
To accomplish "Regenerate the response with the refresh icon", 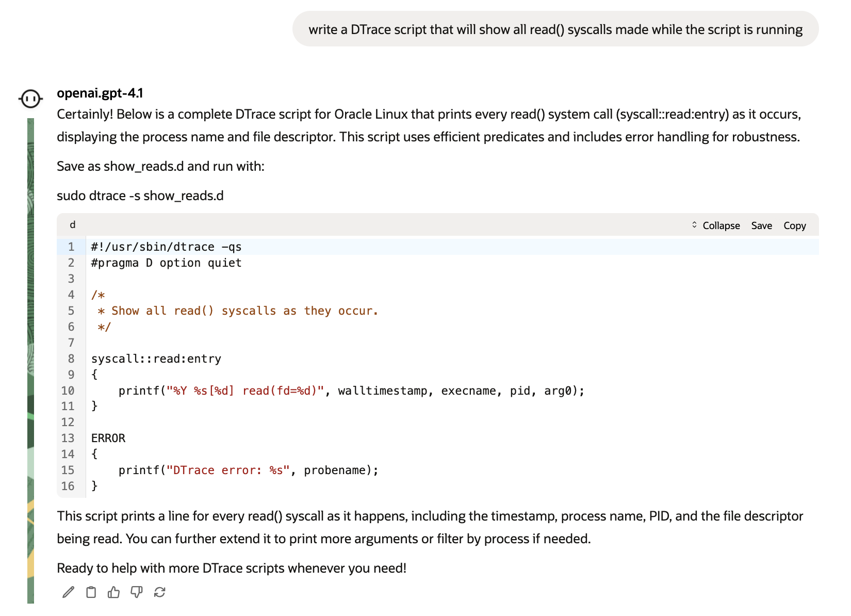I will (159, 592).
